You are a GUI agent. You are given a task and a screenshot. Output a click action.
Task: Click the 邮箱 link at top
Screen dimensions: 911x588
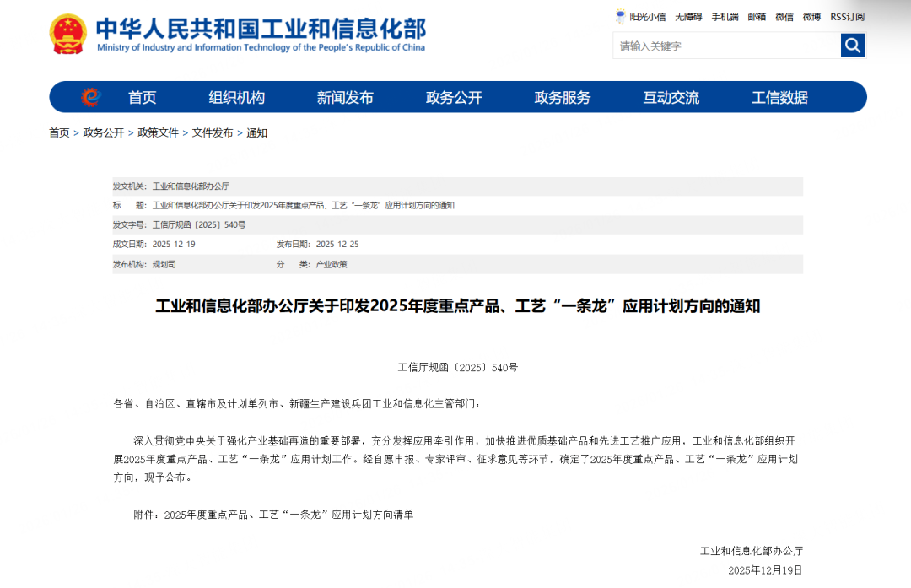[x=757, y=17]
